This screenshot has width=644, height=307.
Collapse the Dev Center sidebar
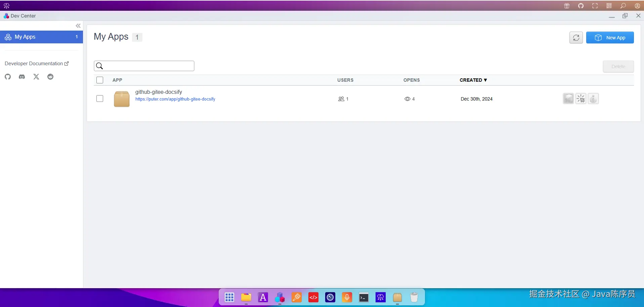pyautogui.click(x=78, y=26)
